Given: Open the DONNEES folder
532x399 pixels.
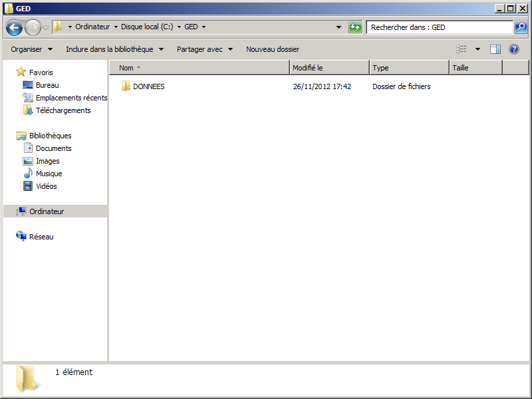Looking at the screenshot, I should [x=148, y=86].
